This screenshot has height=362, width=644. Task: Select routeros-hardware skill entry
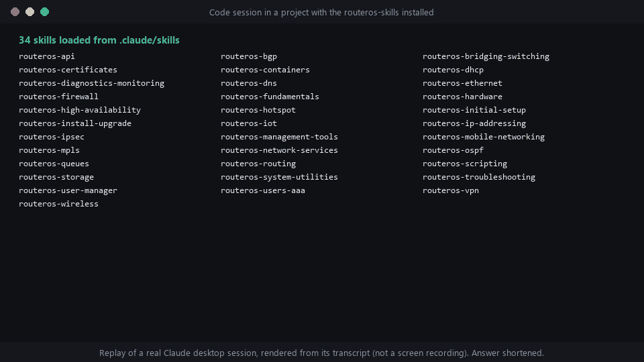tap(462, 97)
